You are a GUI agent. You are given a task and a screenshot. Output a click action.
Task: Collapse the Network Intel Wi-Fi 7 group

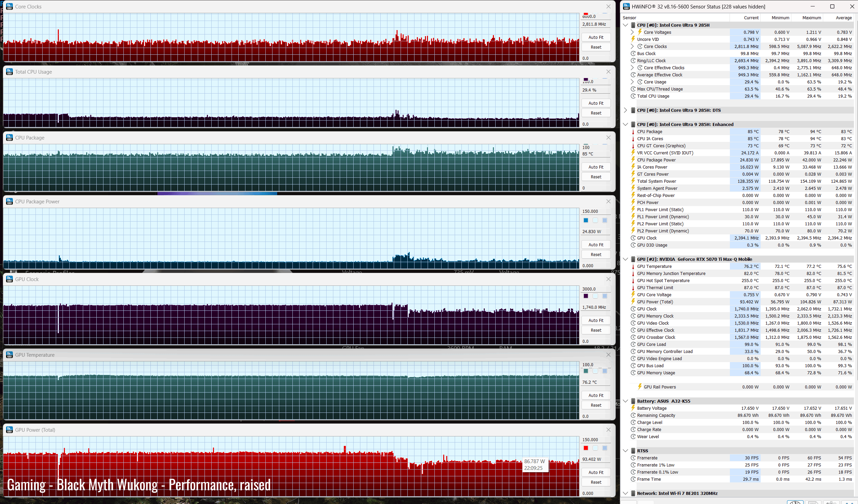tap(625, 494)
